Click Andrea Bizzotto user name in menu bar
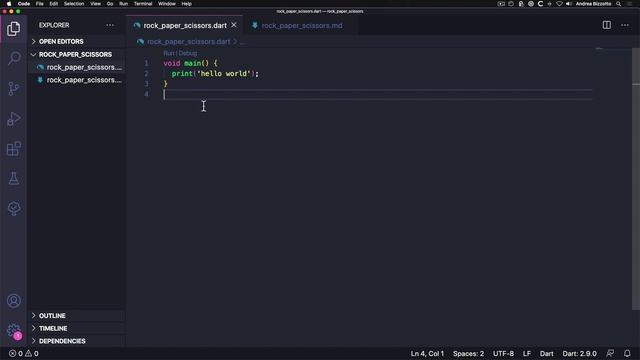The width and height of the screenshot is (640, 360). (x=593, y=4)
